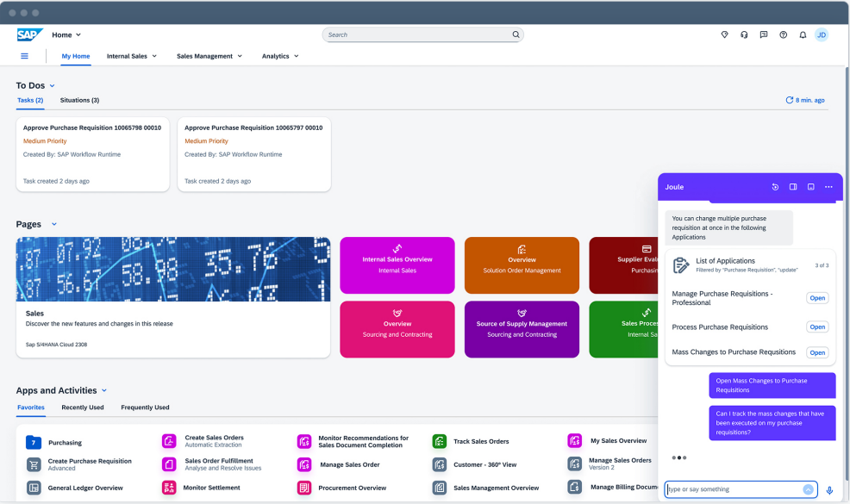
Task: Open the Source of Supply Management tile
Action: [x=522, y=329]
